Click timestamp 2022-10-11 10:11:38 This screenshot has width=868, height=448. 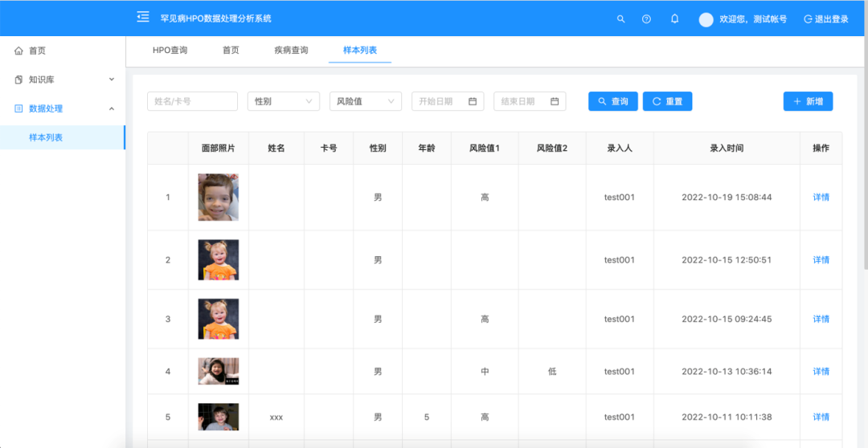click(x=727, y=417)
